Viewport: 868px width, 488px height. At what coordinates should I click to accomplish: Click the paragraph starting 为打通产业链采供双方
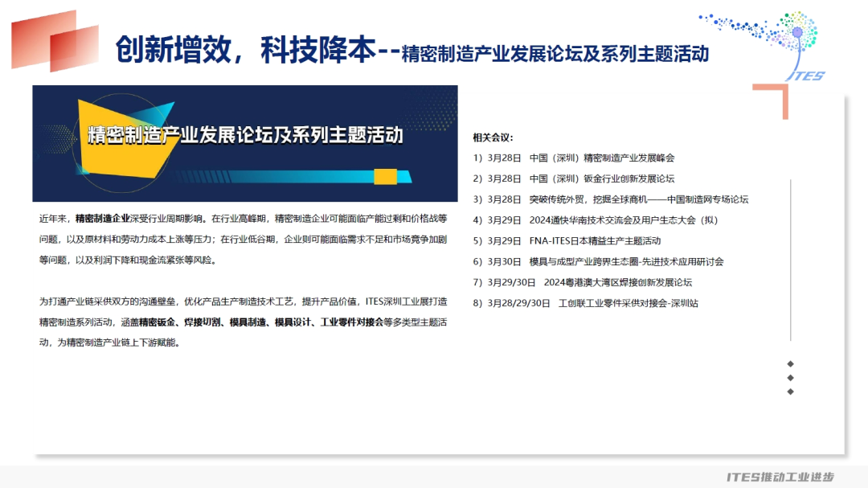243,322
